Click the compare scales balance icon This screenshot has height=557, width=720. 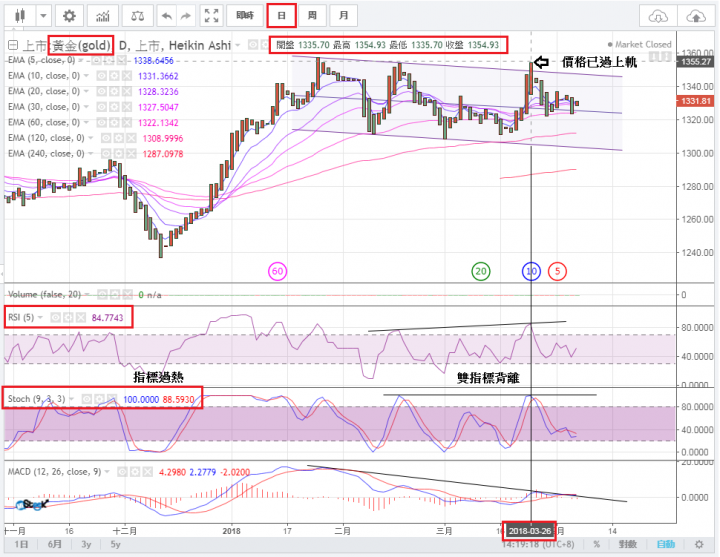[137, 16]
